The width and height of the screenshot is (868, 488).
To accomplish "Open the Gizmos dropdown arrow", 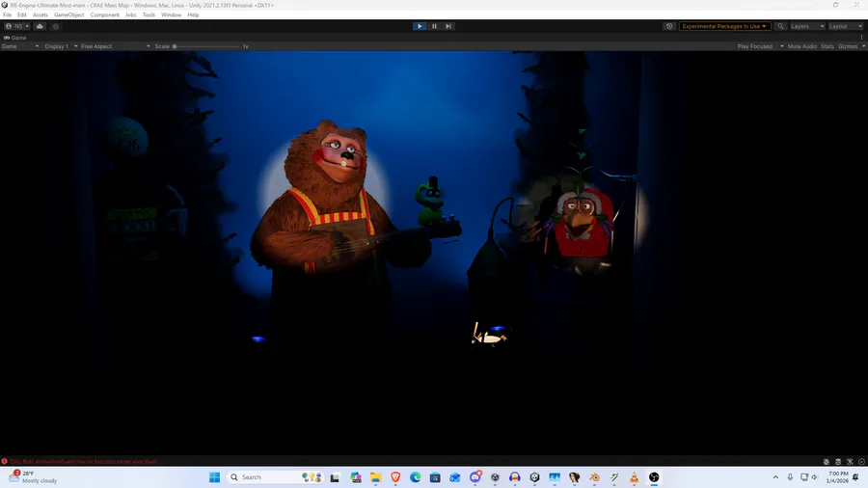I will 863,46.
